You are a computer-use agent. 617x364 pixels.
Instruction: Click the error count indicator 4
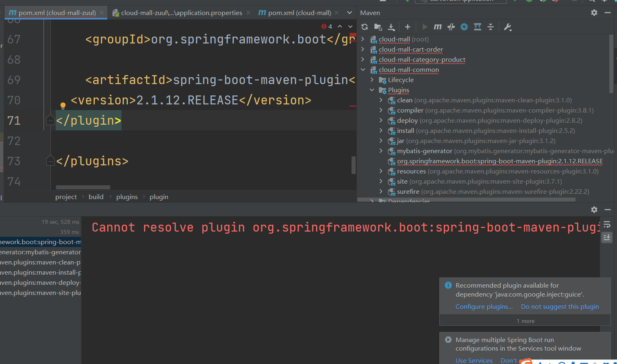click(327, 26)
